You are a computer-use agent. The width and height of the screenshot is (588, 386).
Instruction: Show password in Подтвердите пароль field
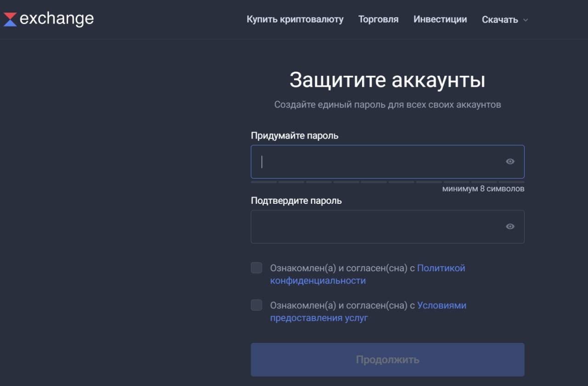click(x=510, y=227)
